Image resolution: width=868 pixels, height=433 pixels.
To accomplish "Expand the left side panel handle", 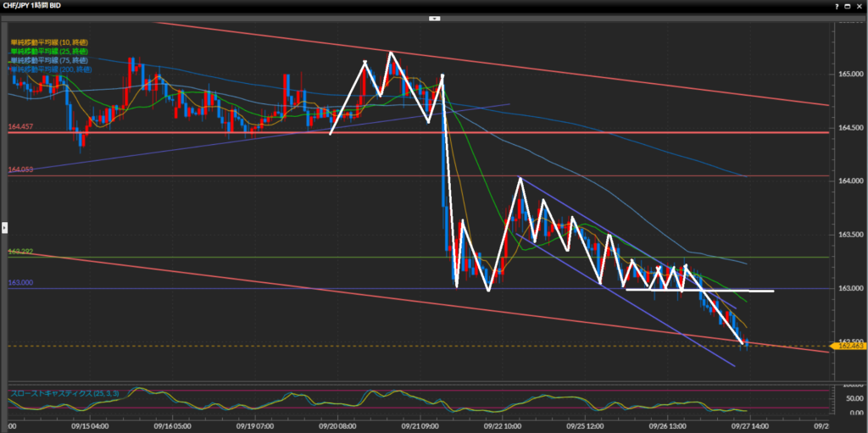I will click(x=3, y=227).
